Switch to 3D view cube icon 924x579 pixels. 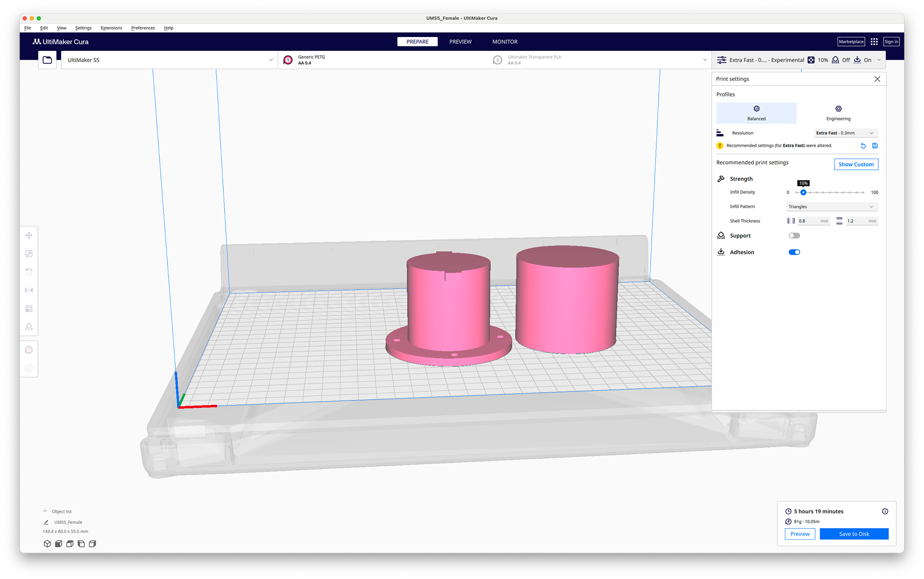(47, 543)
